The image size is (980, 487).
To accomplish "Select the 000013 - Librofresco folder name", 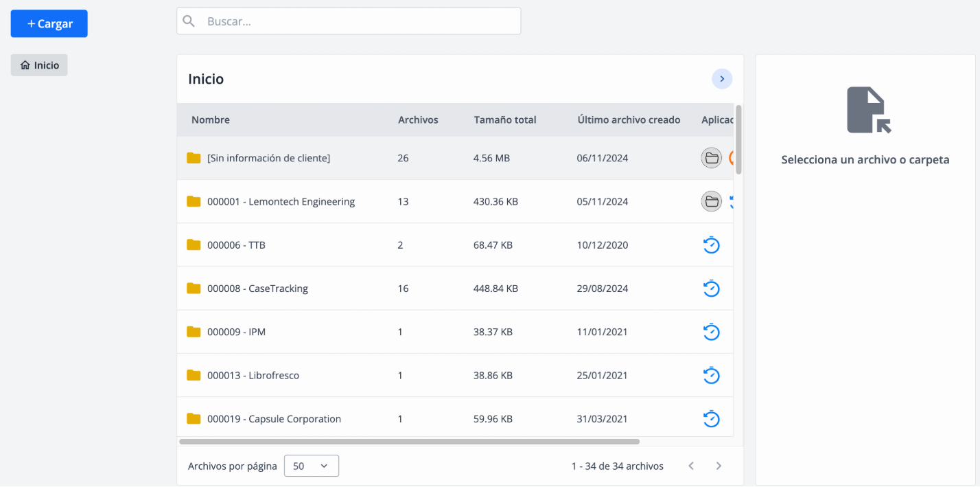I will (x=253, y=375).
